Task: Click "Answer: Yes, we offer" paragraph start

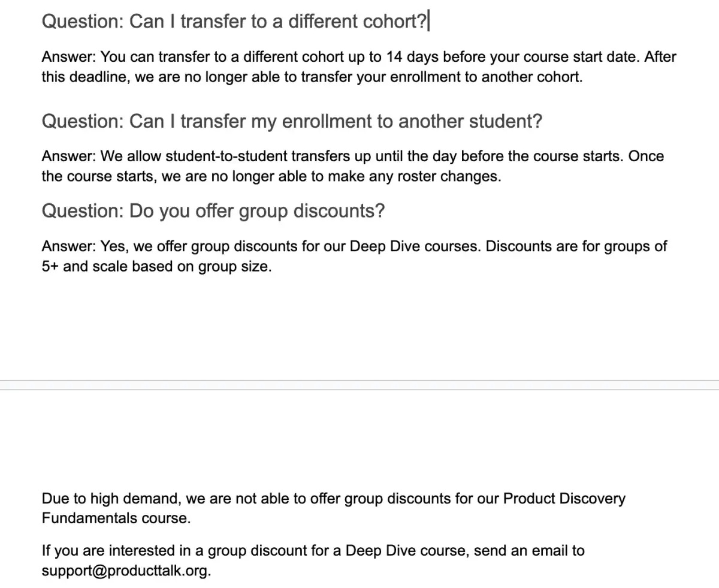Action: pyautogui.click(x=105, y=246)
